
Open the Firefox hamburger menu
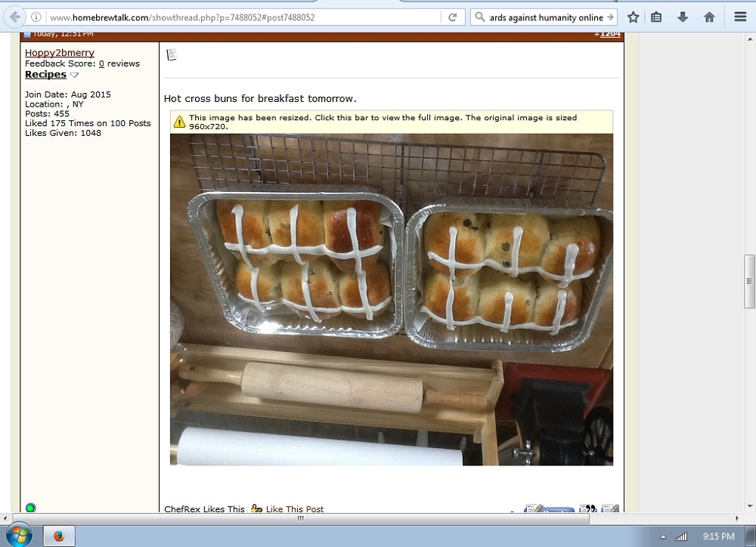[x=741, y=17]
